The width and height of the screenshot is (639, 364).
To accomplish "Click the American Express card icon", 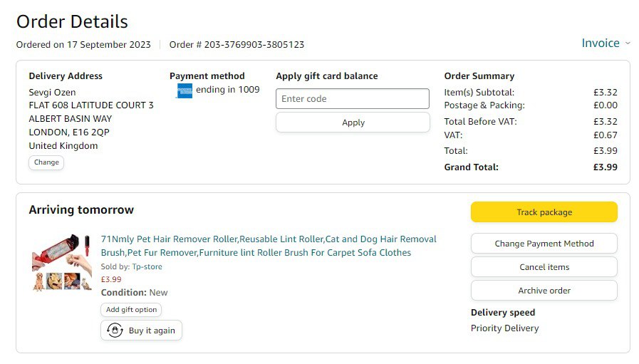I will click(x=185, y=90).
